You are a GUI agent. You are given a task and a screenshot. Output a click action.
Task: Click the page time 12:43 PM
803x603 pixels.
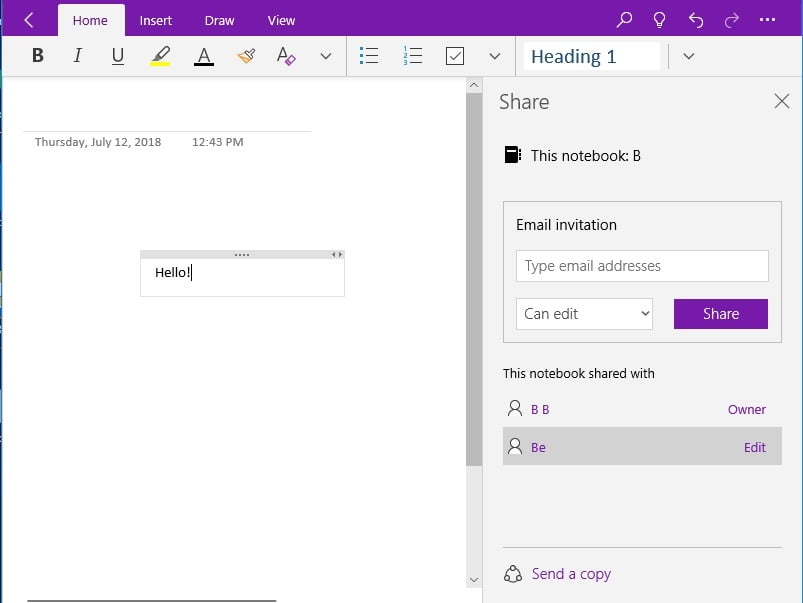218,142
